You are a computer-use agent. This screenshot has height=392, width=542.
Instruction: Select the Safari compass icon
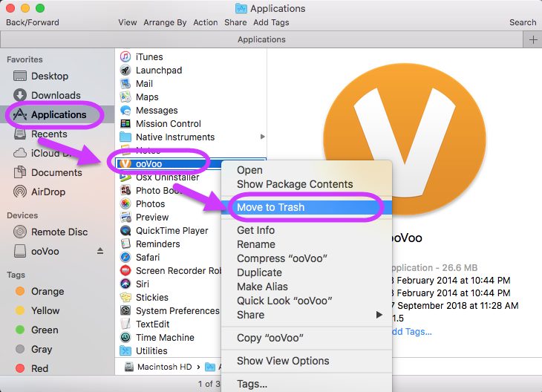[x=125, y=258]
